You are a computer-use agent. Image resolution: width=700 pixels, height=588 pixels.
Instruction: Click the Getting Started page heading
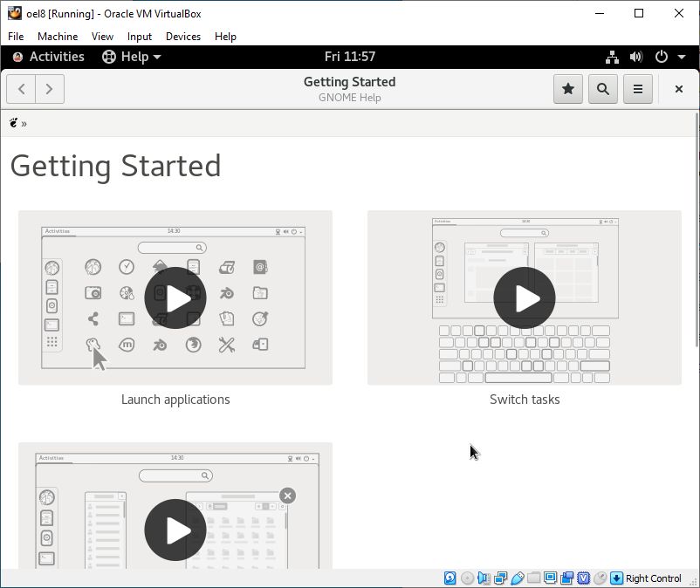[x=115, y=167]
